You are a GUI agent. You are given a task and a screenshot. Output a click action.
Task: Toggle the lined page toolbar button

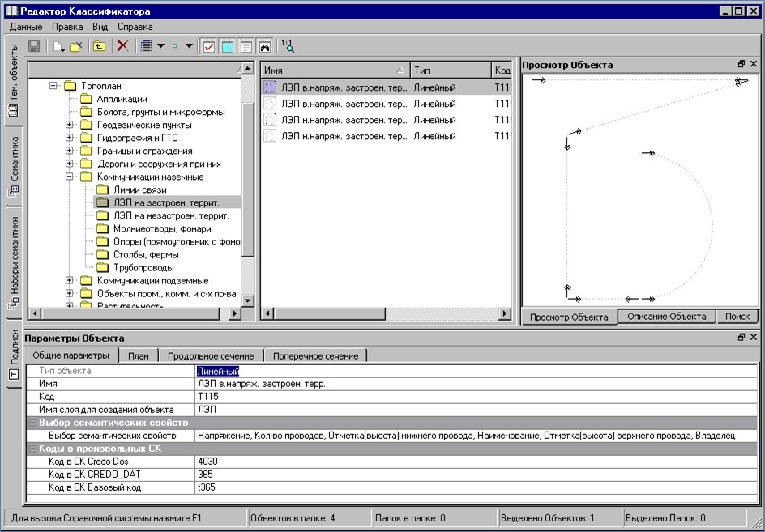coord(246,46)
